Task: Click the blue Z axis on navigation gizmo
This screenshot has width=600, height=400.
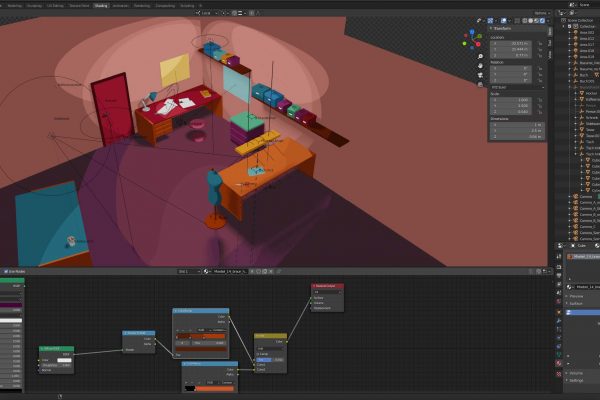Action: [473, 31]
